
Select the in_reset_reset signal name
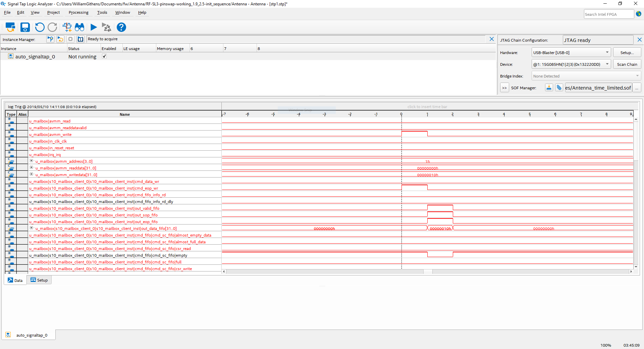(x=52, y=148)
